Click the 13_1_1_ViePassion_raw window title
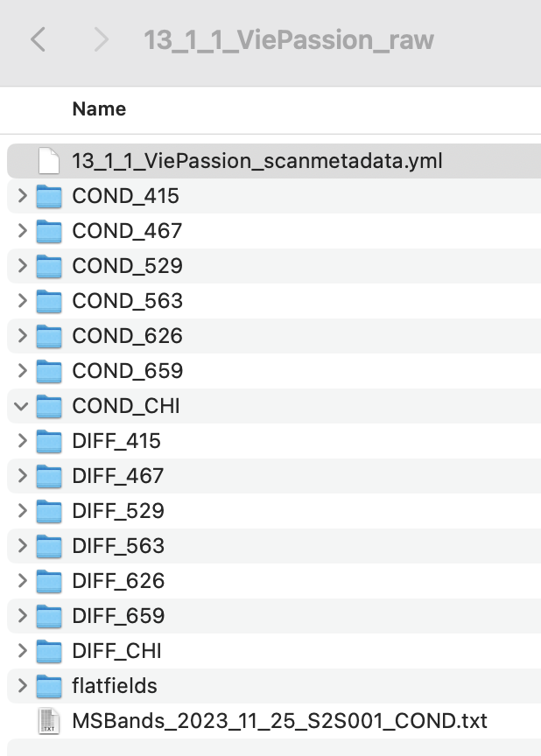 (288, 40)
